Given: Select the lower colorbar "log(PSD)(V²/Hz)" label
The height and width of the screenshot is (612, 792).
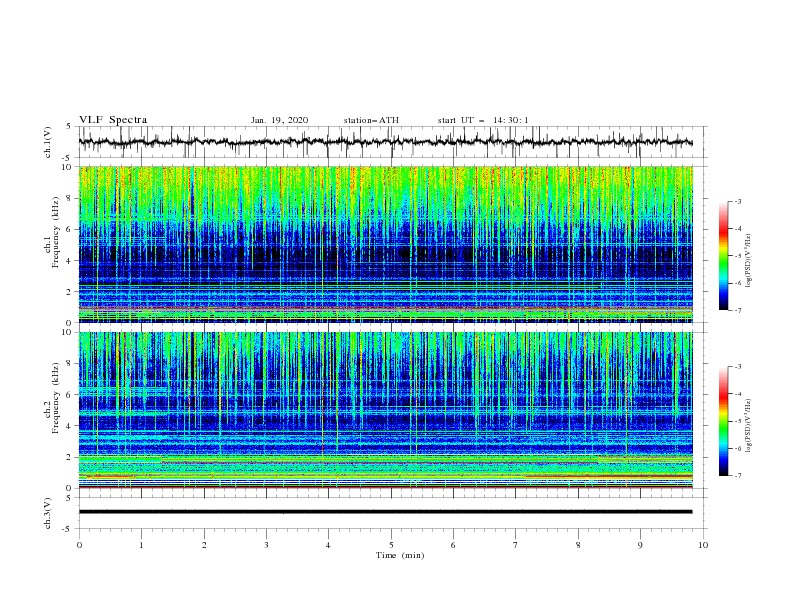Looking at the screenshot, I should pos(748,425).
